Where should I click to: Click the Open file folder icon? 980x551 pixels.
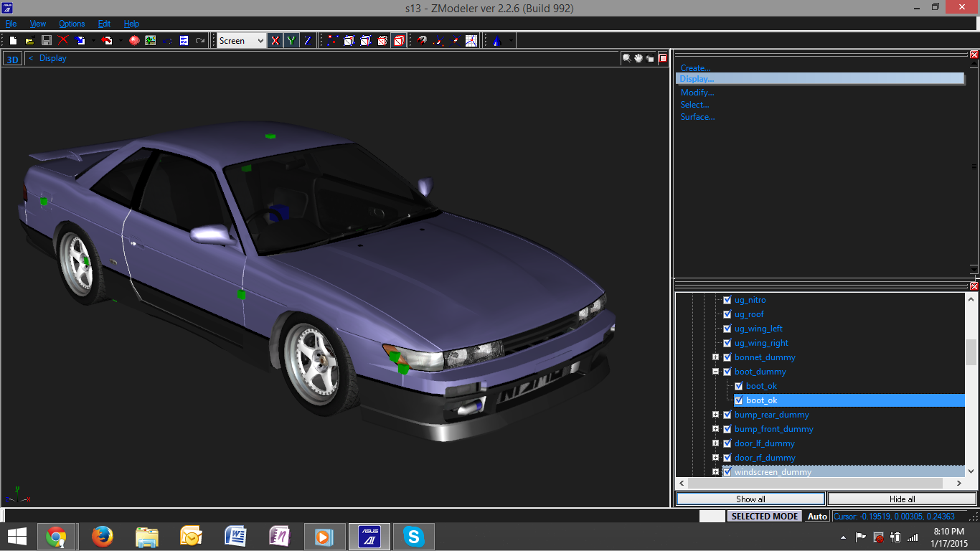pyautogui.click(x=29, y=41)
